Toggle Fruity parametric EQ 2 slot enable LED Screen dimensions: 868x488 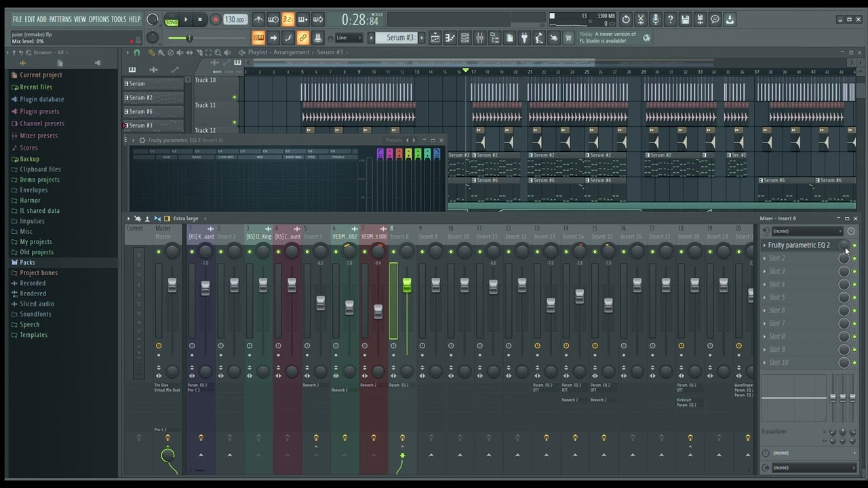point(854,245)
